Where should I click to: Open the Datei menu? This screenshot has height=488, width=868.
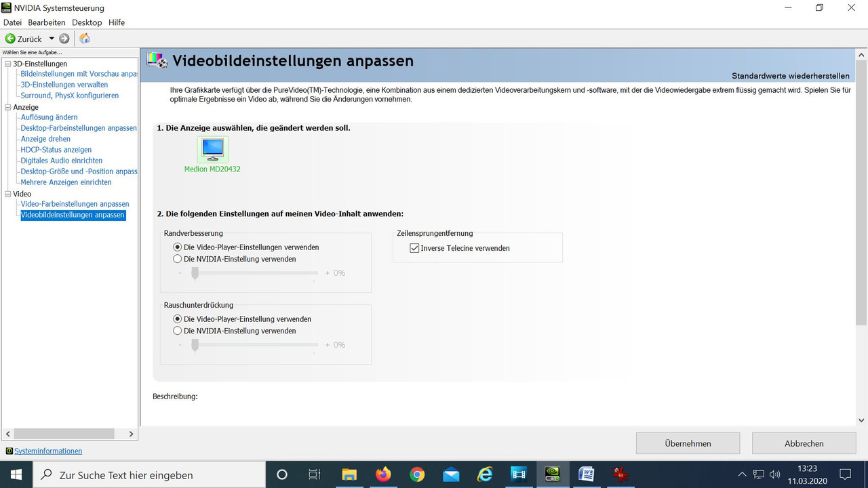pyautogui.click(x=13, y=22)
